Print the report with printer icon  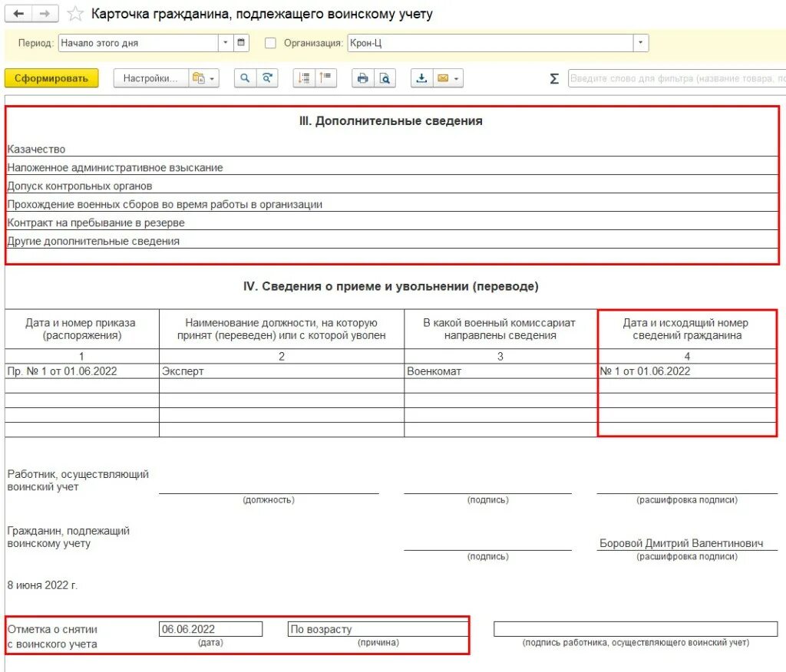pyautogui.click(x=363, y=78)
